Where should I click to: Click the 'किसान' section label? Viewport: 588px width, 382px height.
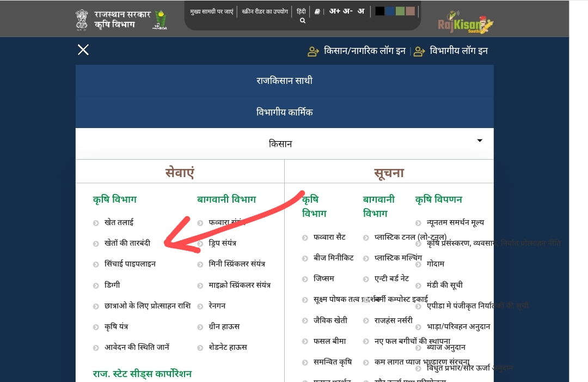point(280,144)
